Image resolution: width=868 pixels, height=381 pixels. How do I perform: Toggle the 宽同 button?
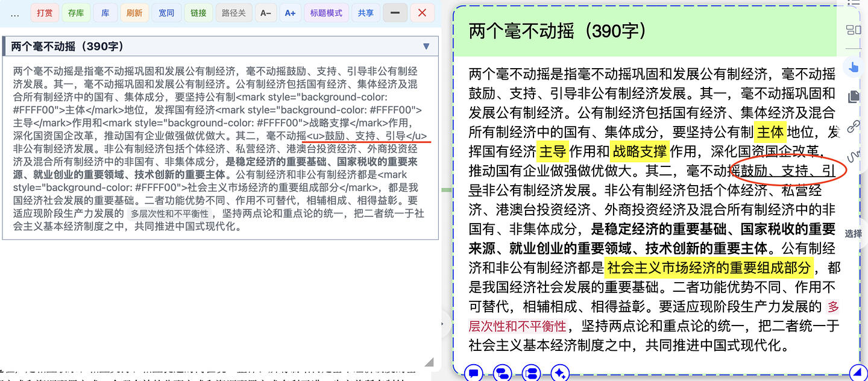click(x=166, y=13)
